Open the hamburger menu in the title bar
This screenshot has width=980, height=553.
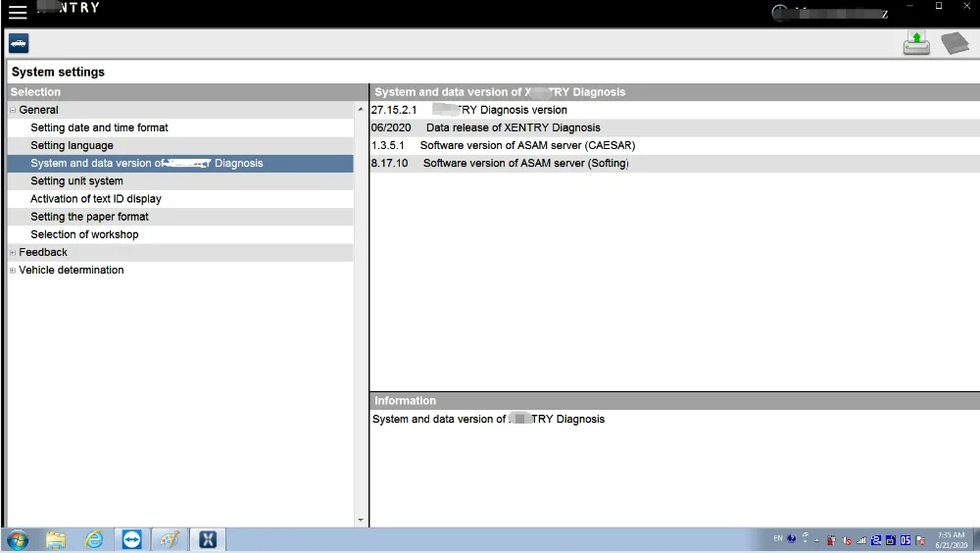pyautogui.click(x=18, y=12)
